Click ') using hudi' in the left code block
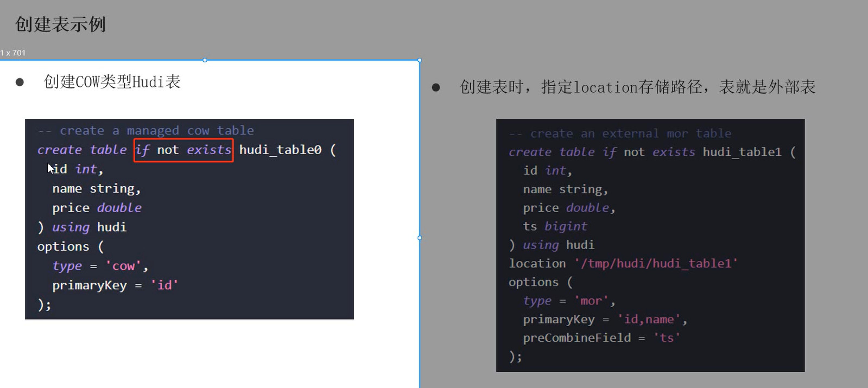Viewport: 868px width, 388px height. [82, 227]
